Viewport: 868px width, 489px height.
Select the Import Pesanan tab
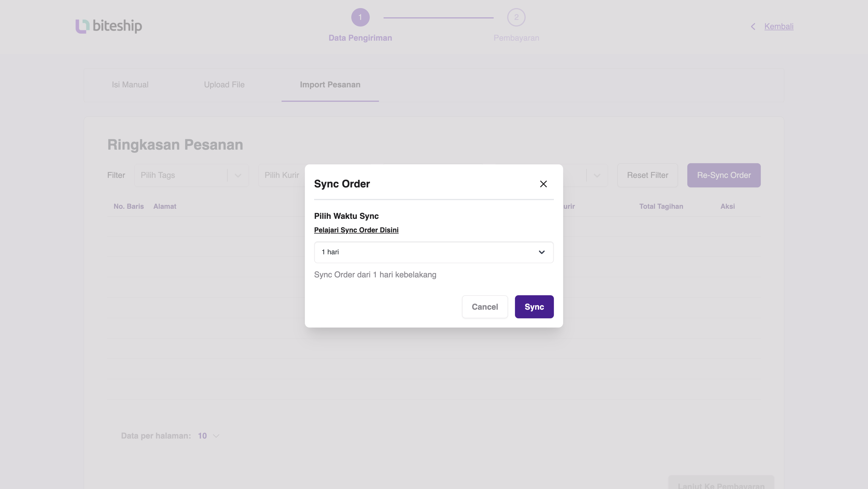tap(330, 85)
